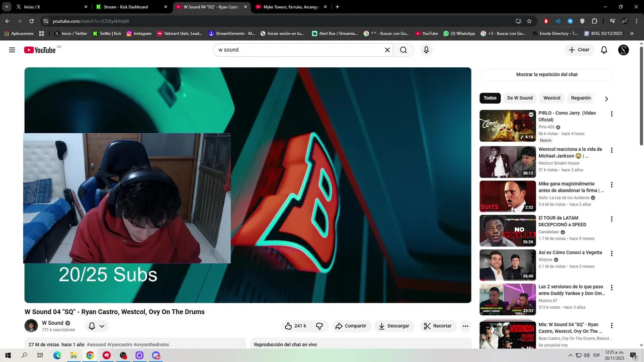
Task: Open more actions menu next to Recortar
Action: tap(465, 326)
